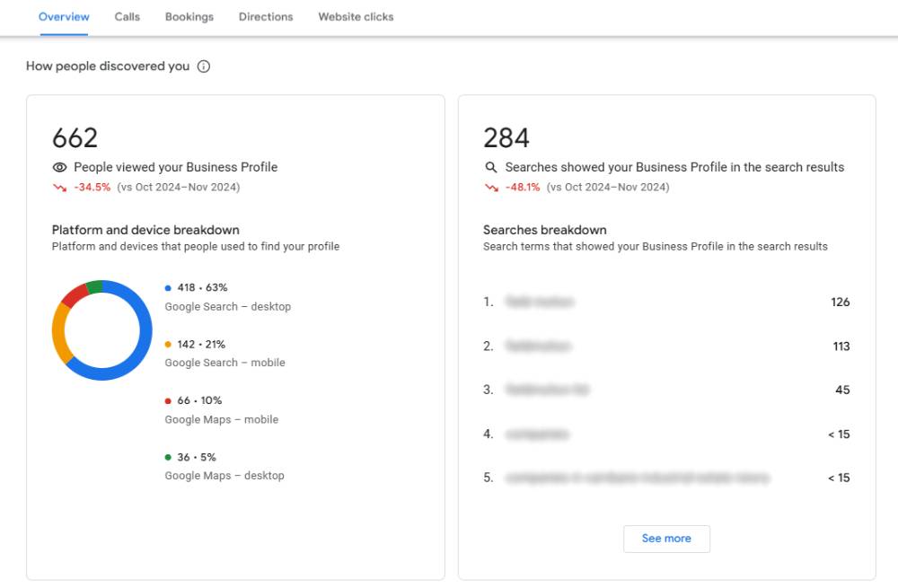
Task: Click the Google Search – desktop label
Action: pyautogui.click(x=228, y=307)
